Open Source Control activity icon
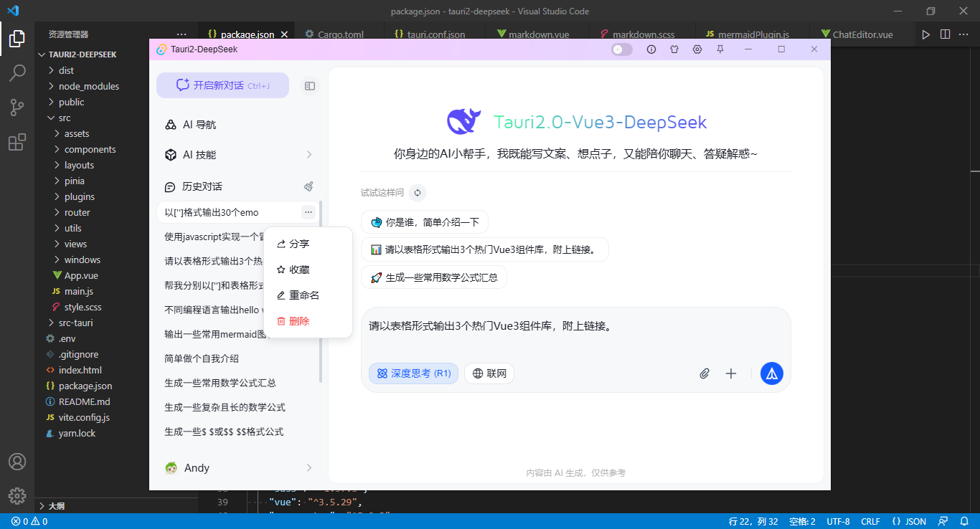 [x=17, y=108]
